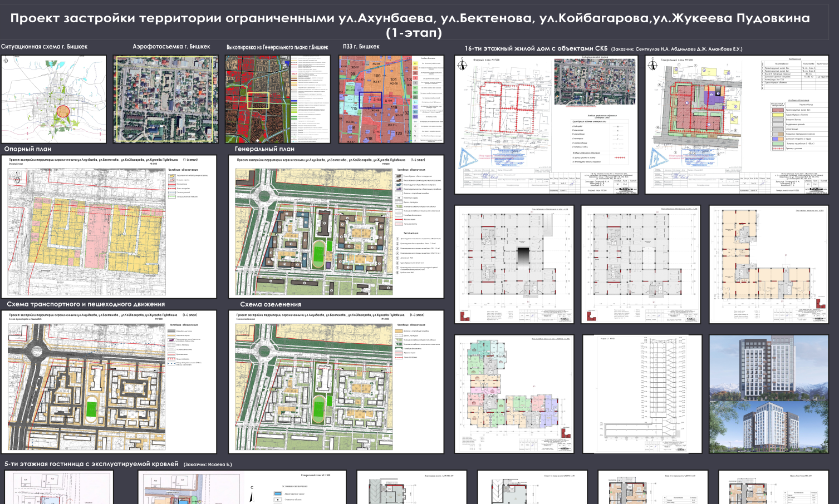Click the green stadium field on Схема озеленения
Viewport: 839px width, 504px height.
pos(318,409)
